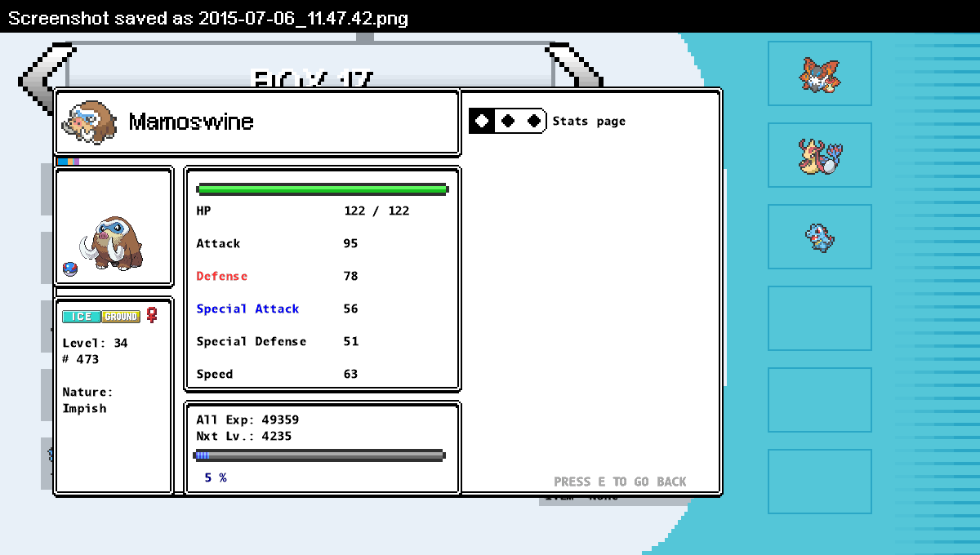980x555 pixels.
Task: Click the 'Stats page' label
Action: [x=589, y=122]
